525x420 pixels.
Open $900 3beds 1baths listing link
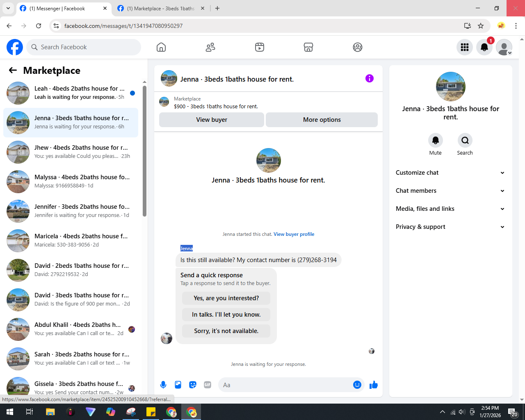click(216, 106)
